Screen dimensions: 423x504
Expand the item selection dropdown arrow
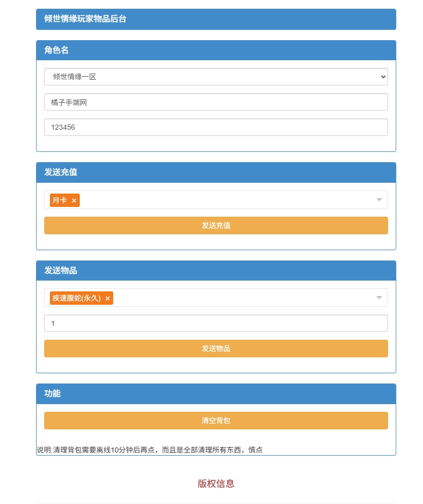point(379,298)
